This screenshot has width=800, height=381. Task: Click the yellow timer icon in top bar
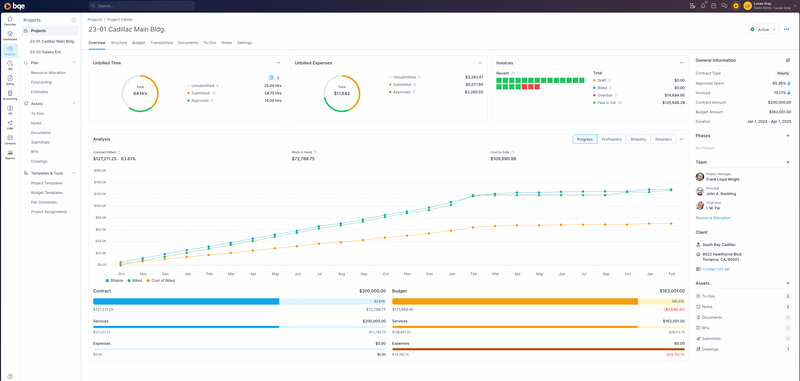(736, 6)
